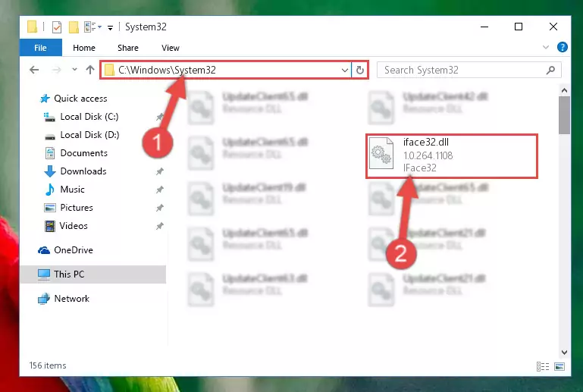Click the scrollbar down arrow

(564, 353)
